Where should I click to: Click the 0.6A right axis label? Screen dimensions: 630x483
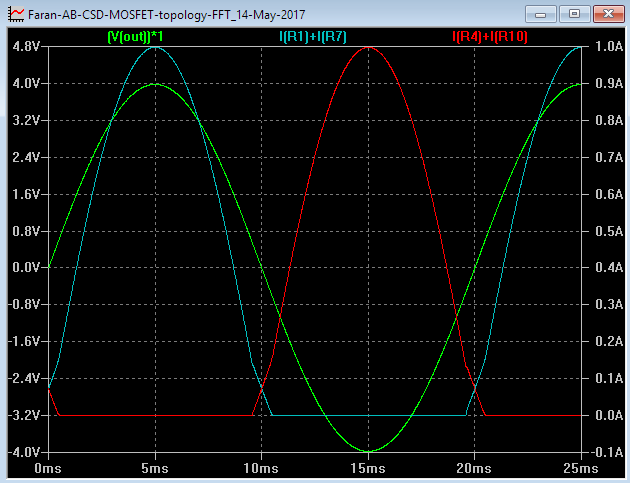point(609,194)
